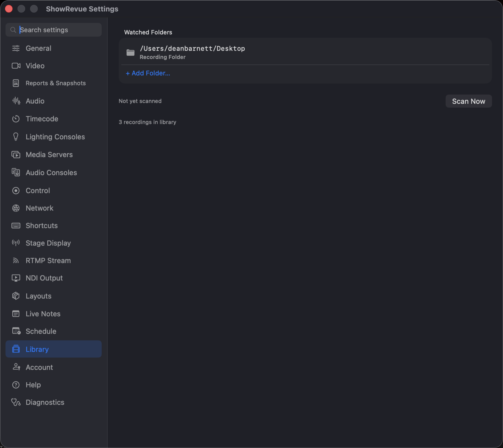
Task: Click the Schedule calendar icon
Action: (16, 331)
